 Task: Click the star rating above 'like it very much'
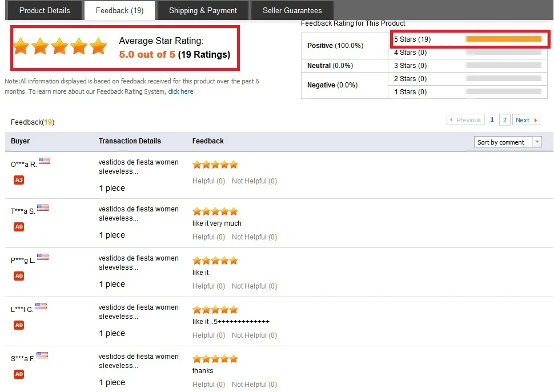215,211
